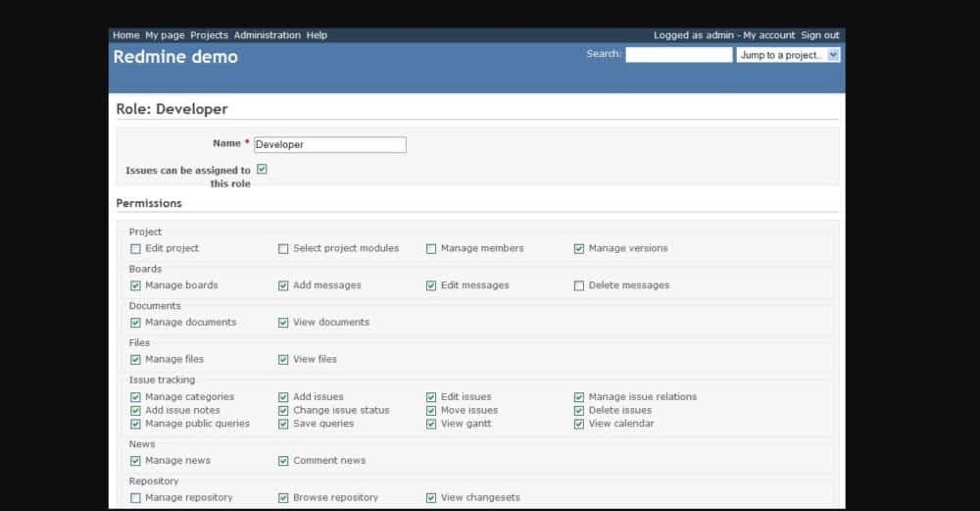The width and height of the screenshot is (980, 511).
Task: Enable the Manage repository checkbox
Action: tap(135, 498)
